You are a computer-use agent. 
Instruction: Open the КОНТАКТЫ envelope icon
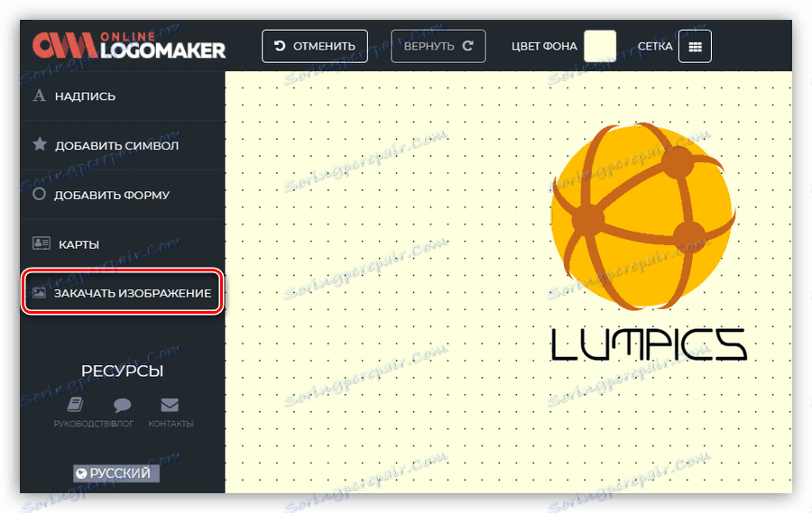coord(170,404)
